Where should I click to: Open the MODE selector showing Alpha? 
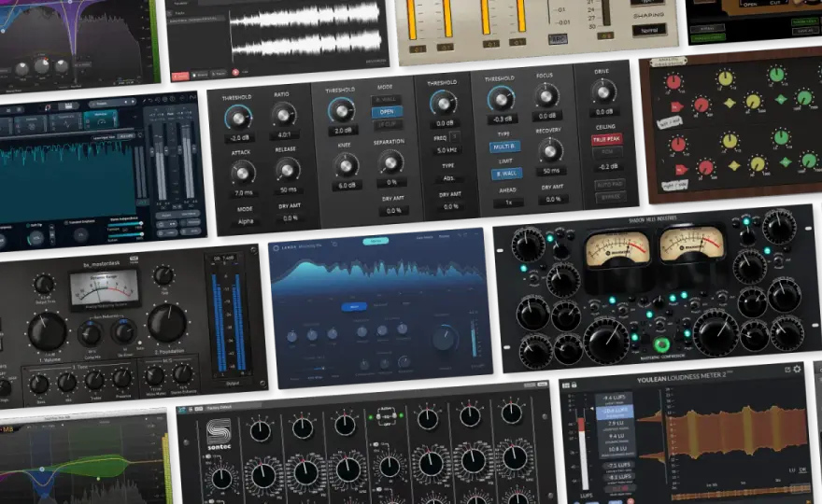246,221
